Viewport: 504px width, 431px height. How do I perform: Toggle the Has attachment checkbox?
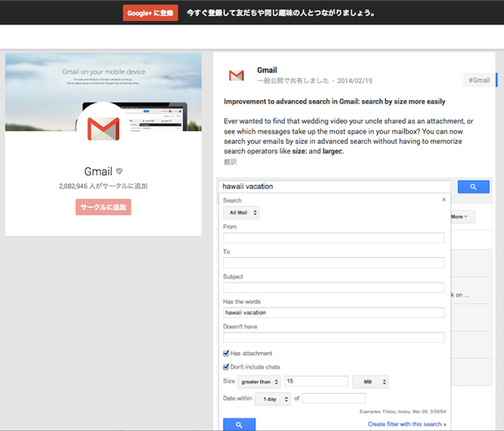pyautogui.click(x=226, y=353)
